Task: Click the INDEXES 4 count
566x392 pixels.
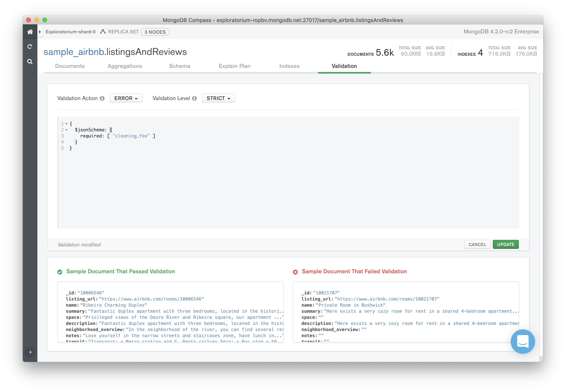Action: 470,53
